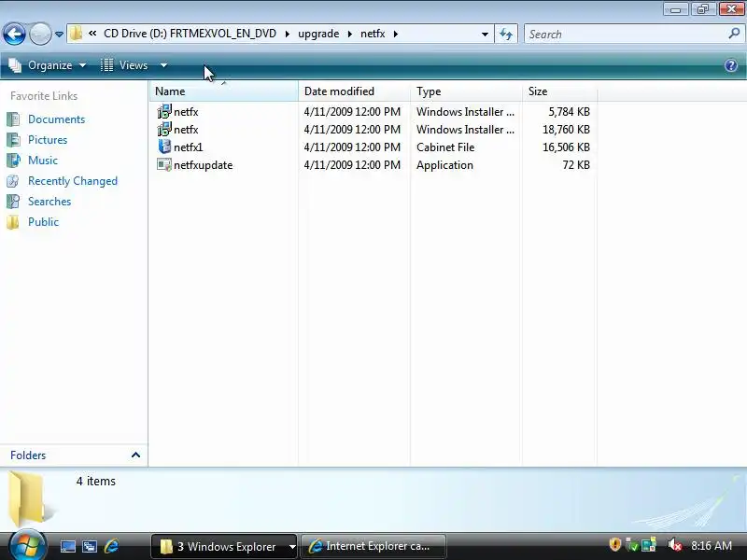Navigate to upgrade breadcrumb
The width and height of the screenshot is (747, 560).
318,34
